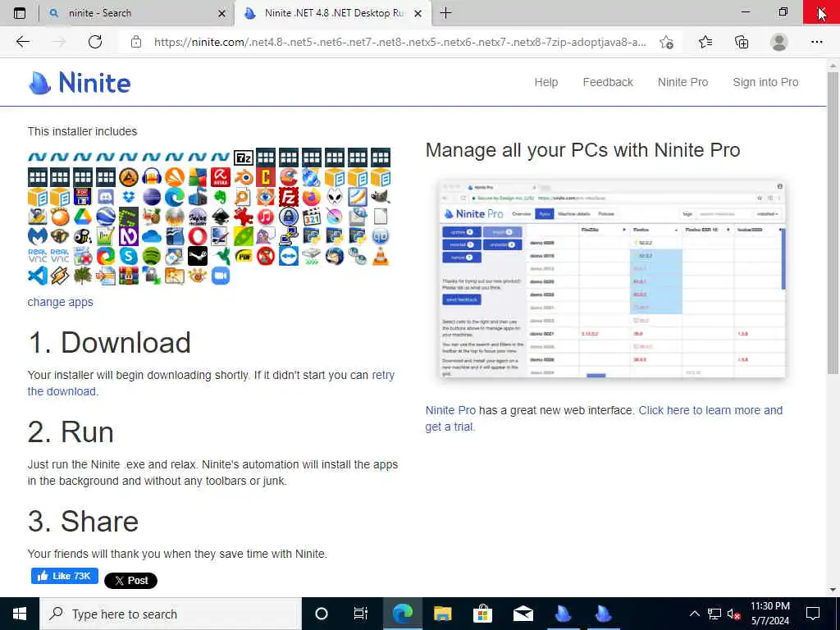Click the ninite.com address bar

point(399,42)
